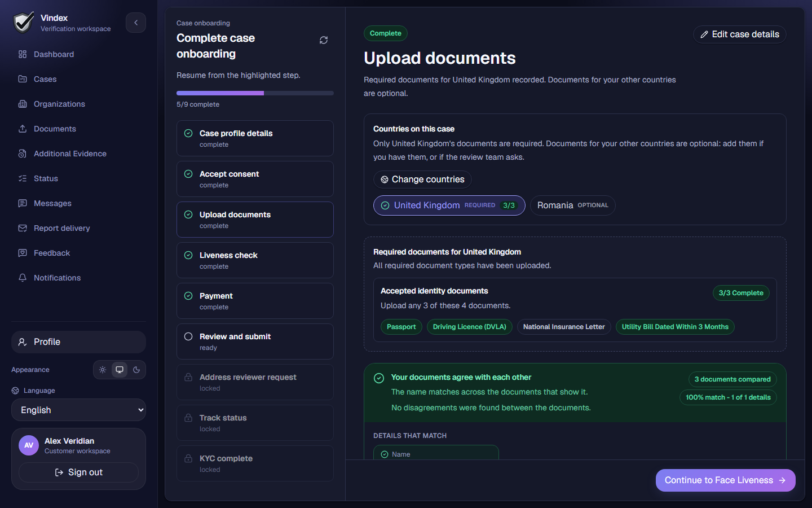Click the 3/3 Complete badge

pyautogui.click(x=741, y=293)
